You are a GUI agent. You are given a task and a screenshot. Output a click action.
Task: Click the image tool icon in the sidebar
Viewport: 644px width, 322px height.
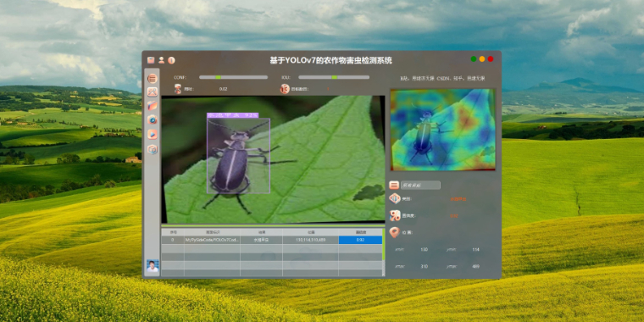[x=153, y=92]
